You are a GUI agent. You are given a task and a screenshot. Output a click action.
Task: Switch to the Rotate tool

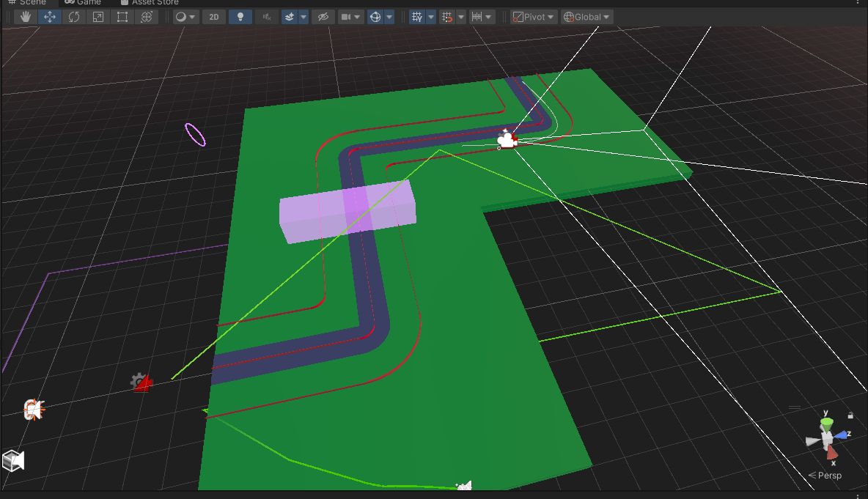73,16
